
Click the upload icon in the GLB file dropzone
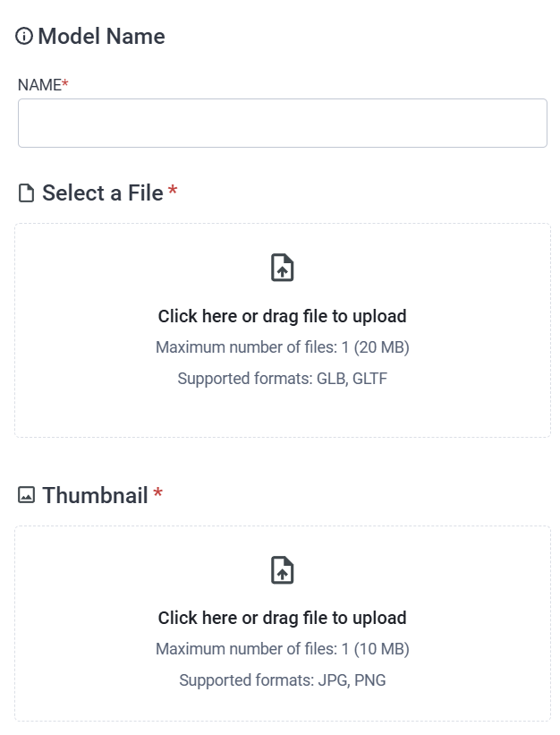pos(283,268)
